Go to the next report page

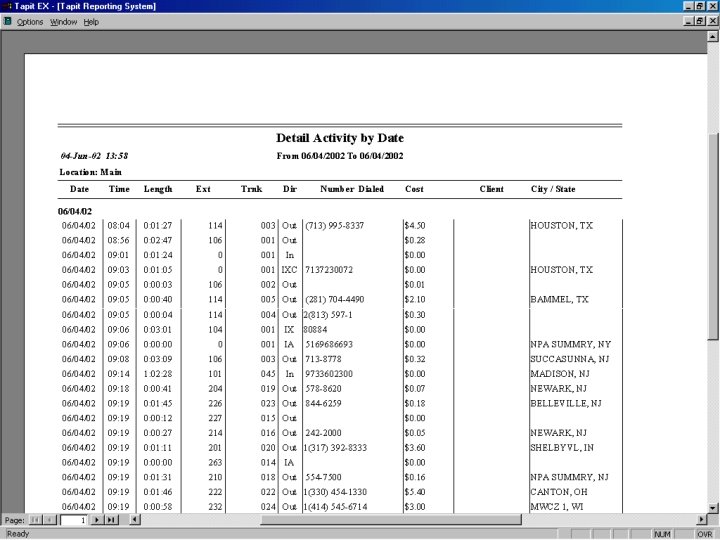pyautogui.click(x=96, y=520)
